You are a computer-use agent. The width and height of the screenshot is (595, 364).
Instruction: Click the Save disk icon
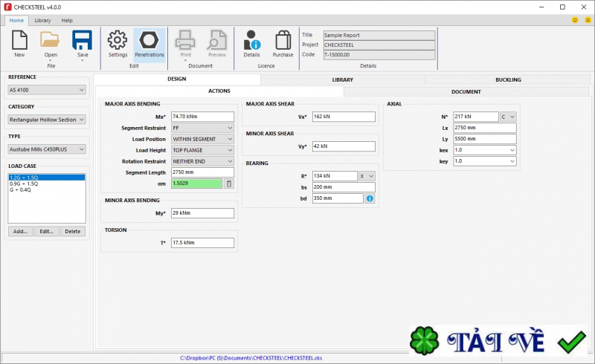tap(82, 40)
